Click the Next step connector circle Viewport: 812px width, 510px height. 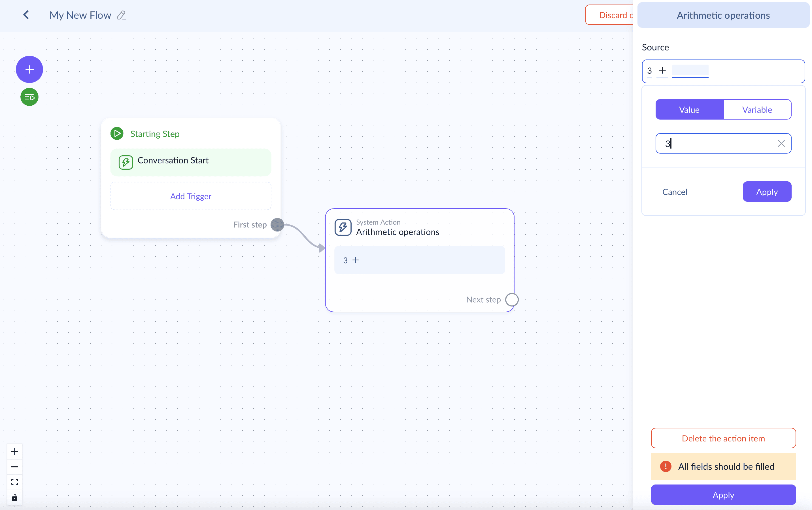(512, 299)
